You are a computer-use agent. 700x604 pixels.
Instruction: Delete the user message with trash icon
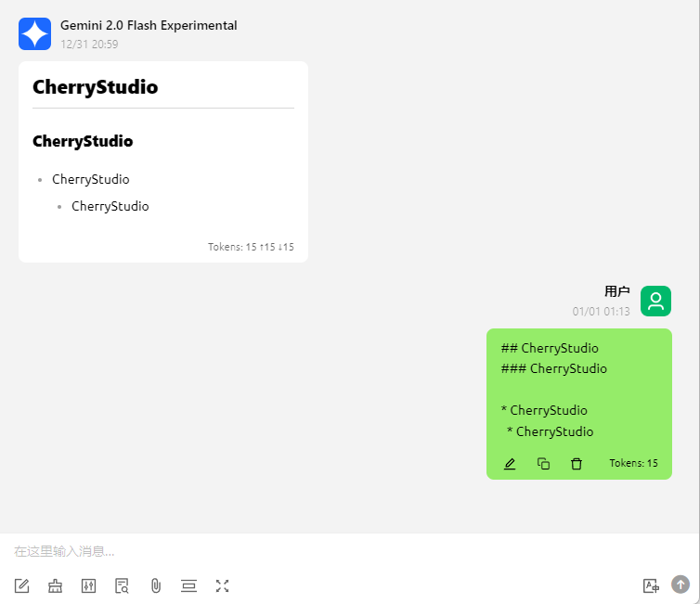(577, 463)
